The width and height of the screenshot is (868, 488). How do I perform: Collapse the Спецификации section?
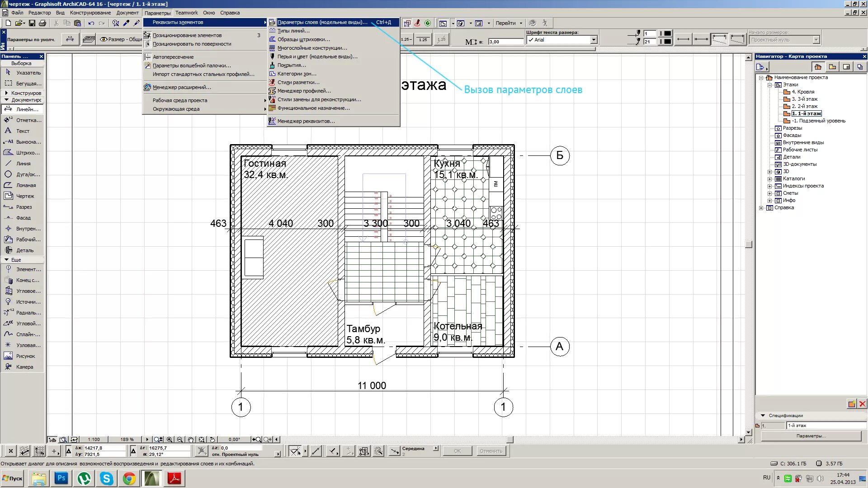[x=763, y=416]
